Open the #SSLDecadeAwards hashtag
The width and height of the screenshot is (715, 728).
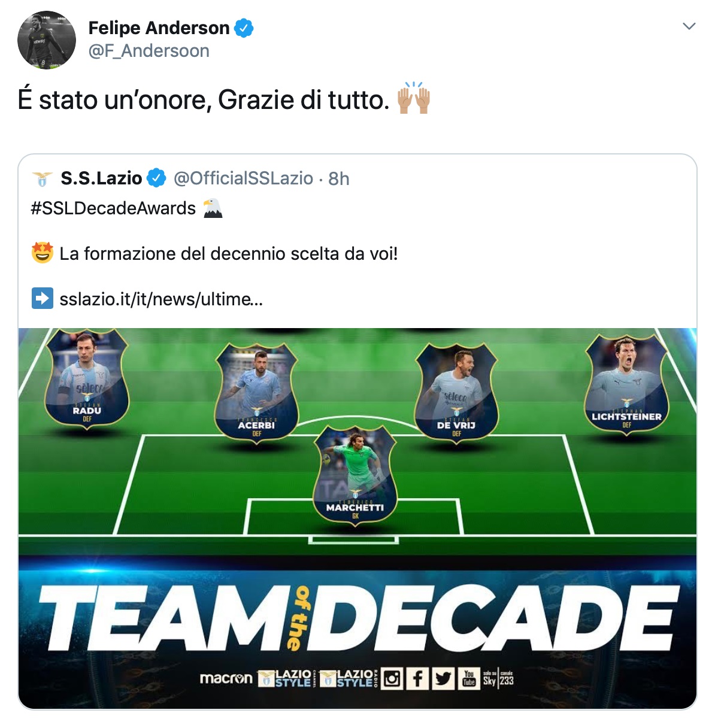113,208
